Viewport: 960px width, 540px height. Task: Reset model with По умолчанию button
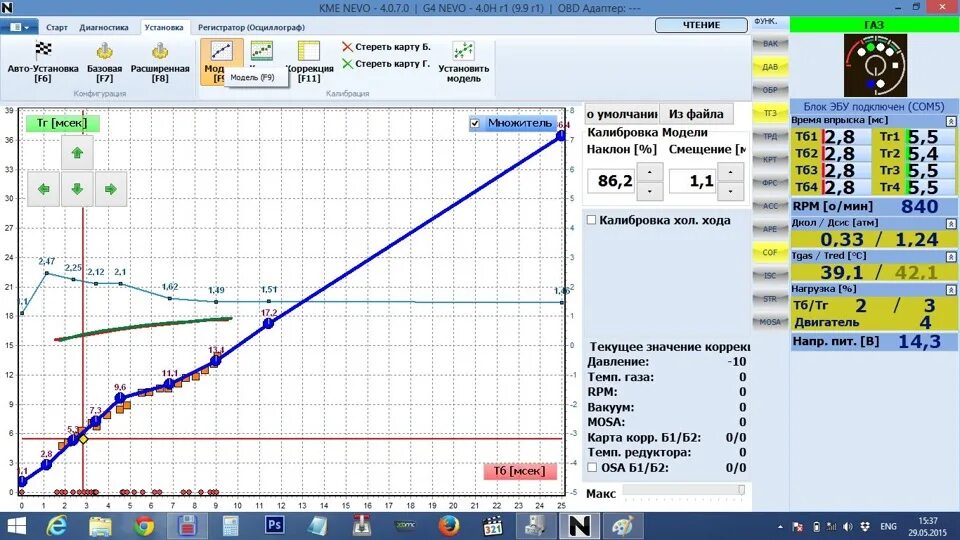point(621,114)
